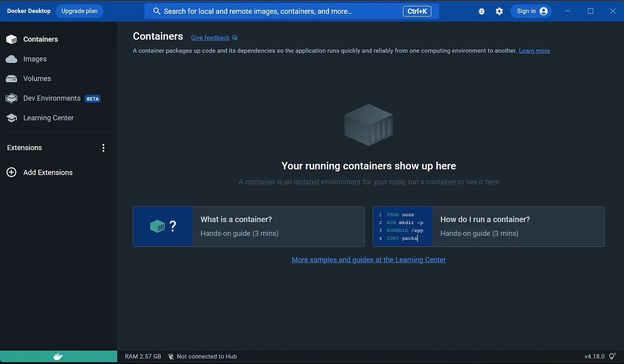Click the Add Extensions plus icon
The width and height of the screenshot is (624, 364).
(12, 172)
